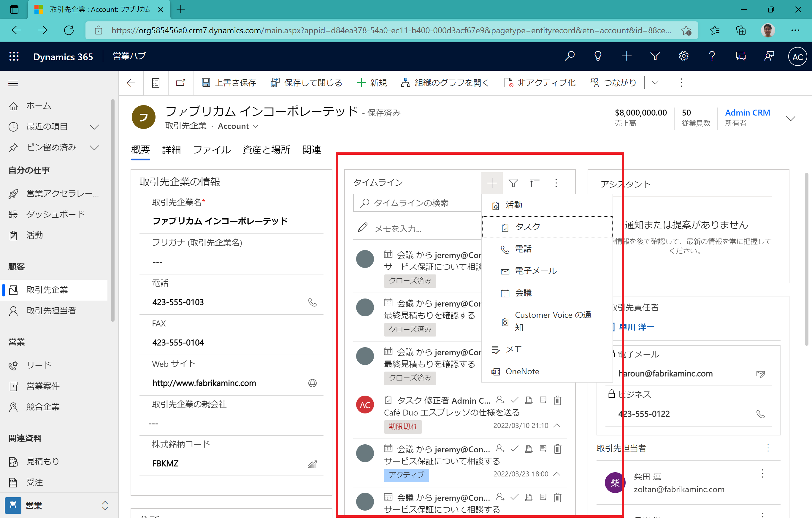Switch to the 関連 tab
The width and height of the screenshot is (812, 518).
[x=312, y=150]
